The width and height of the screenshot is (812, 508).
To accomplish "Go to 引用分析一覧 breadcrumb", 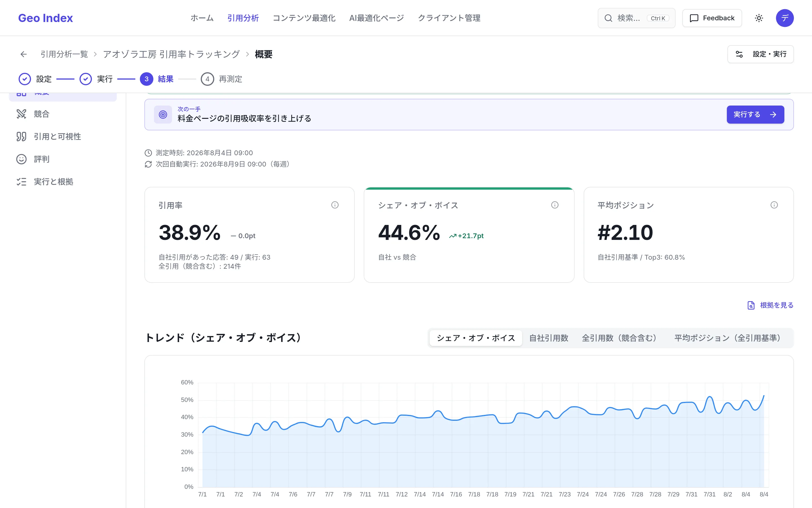I will click(x=64, y=54).
